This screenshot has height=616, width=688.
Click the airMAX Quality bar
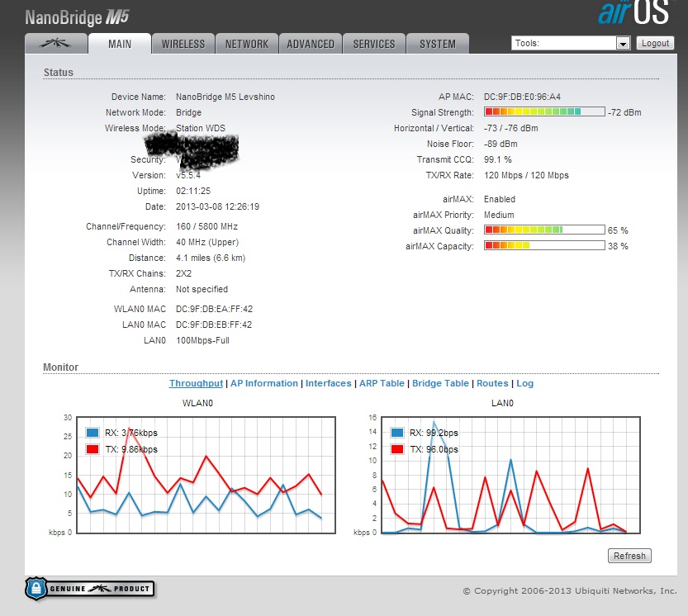(x=544, y=230)
